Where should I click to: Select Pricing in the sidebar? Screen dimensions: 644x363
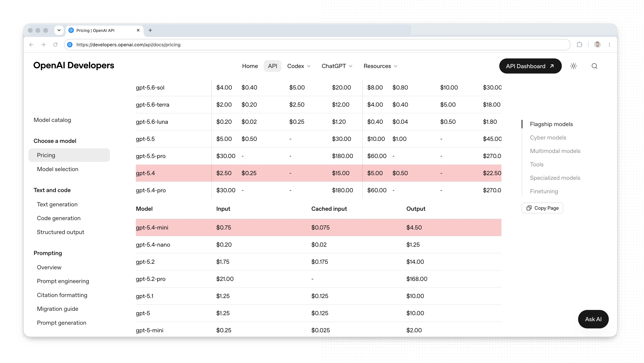(x=69, y=155)
